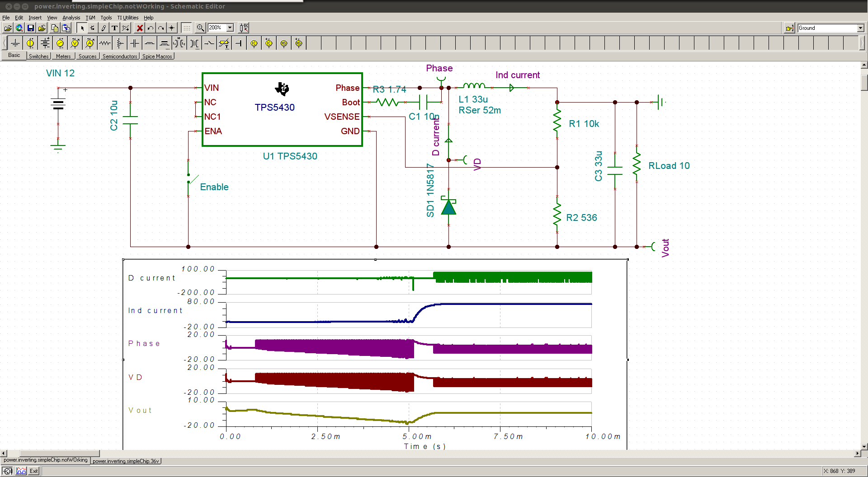Select the power.inverting.simpleChip.notWOrking document tab
This screenshot has width=868, height=477.
pos(46,460)
